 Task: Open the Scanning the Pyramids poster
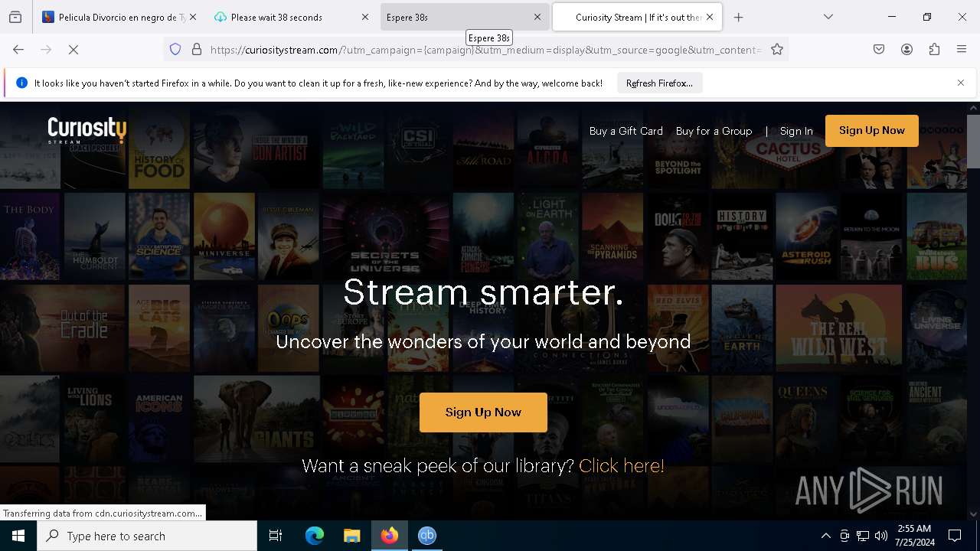click(612, 236)
